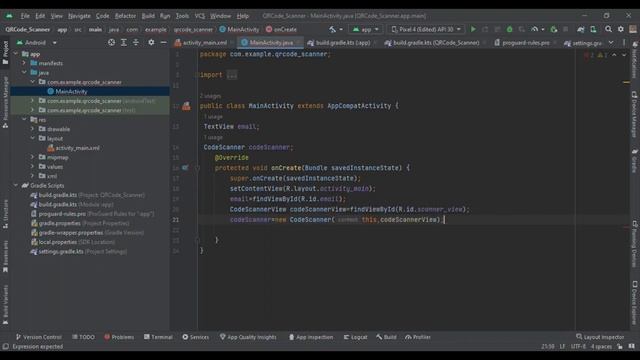The height and width of the screenshot is (360, 640).
Task: Open the File menu
Action: pyautogui.click(x=25, y=16)
